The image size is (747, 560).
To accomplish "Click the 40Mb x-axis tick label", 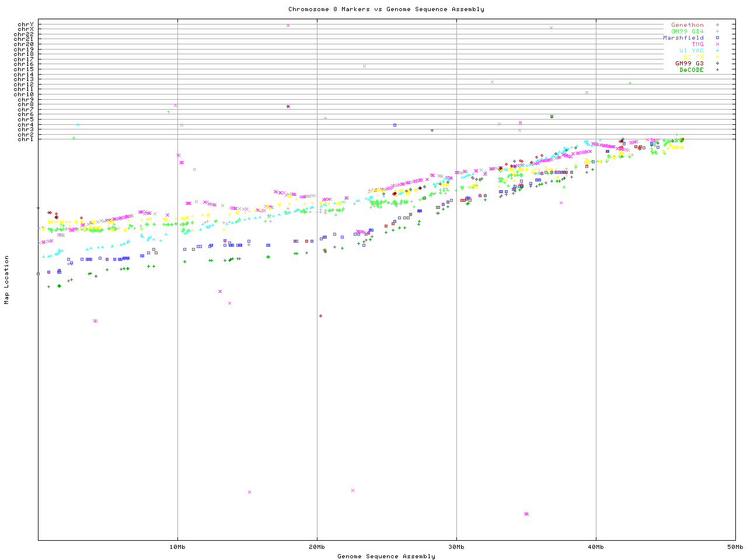I will click(x=596, y=547).
